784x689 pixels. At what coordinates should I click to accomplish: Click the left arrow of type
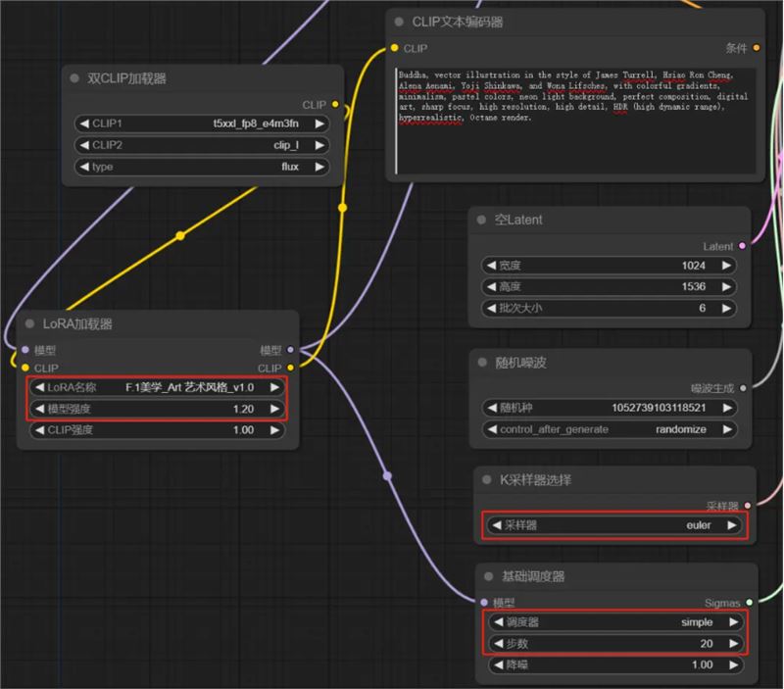coord(84,167)
